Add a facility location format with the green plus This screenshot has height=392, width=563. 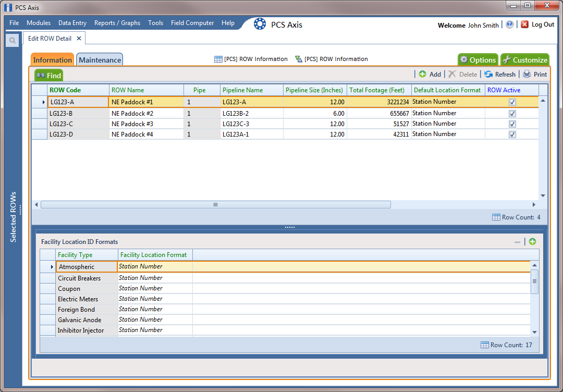pyautogui.click(x=532, y=241)
